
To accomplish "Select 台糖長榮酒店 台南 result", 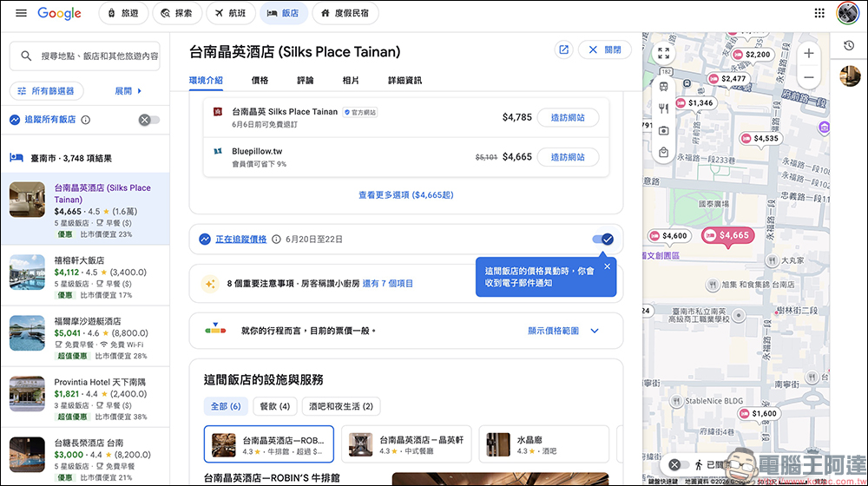I will (85, 458).
